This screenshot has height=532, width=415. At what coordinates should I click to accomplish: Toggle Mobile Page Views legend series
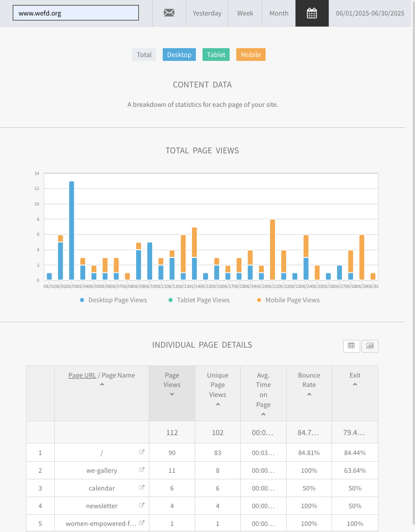(x=288, y=300)
